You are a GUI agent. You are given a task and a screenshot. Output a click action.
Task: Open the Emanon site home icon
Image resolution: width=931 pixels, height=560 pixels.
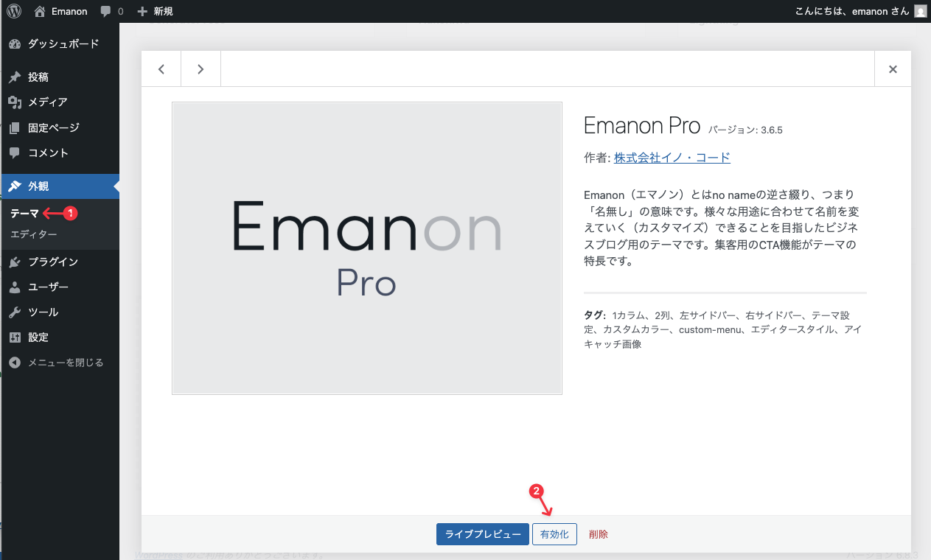(x=40, y=11)
